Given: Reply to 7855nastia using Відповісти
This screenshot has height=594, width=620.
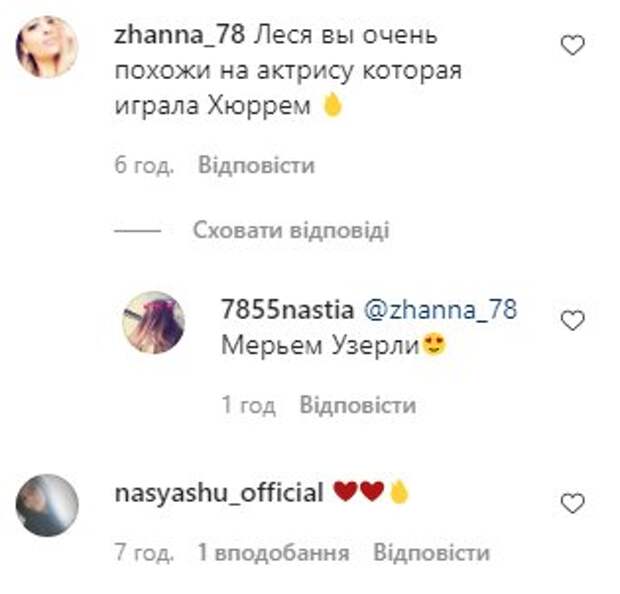Looking at the screenshot, I should (358, 405).
